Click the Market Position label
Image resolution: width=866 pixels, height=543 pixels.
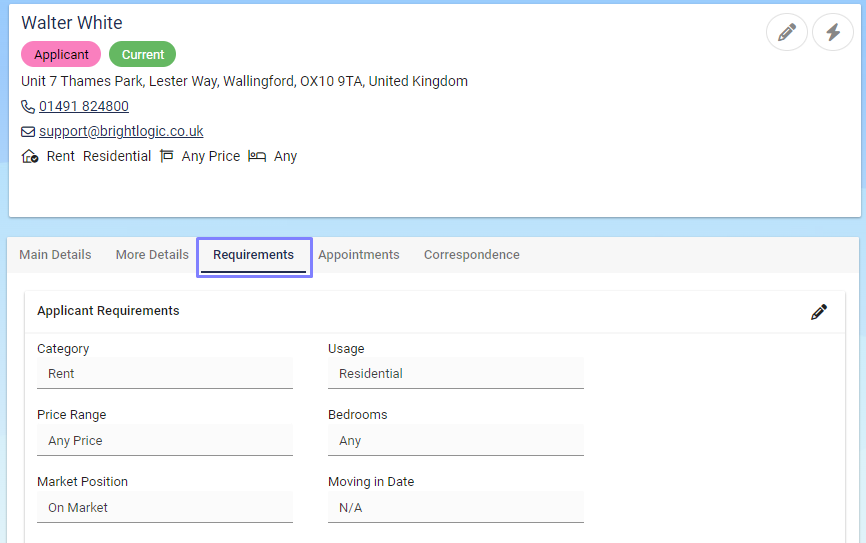click(x=82, y=482)
